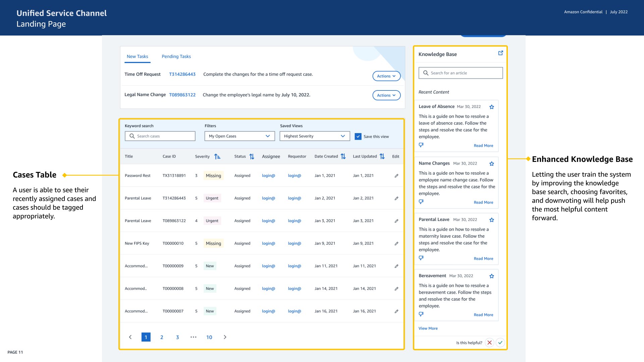Image resolution: width=644 pixels, height=362 pixels.
Task: Toggle the Save this view checkbox
Action: click(358, 136)
